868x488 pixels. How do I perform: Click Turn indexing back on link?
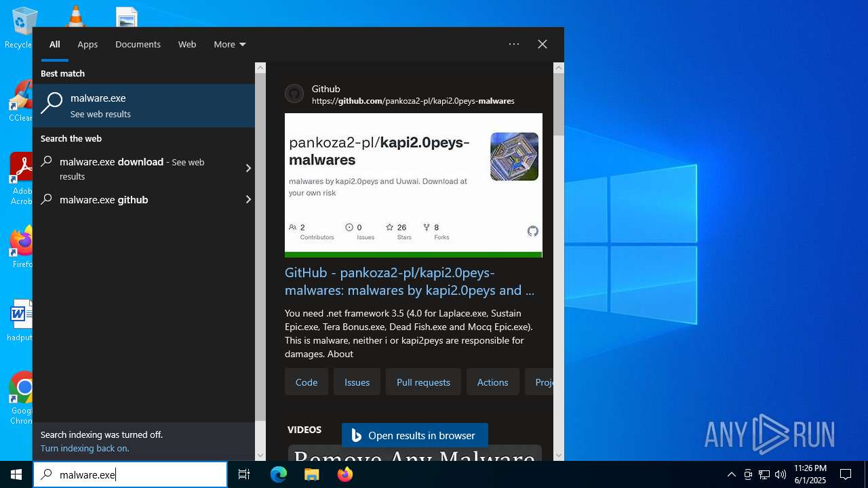pyautogui.click(x=85, y=448)
